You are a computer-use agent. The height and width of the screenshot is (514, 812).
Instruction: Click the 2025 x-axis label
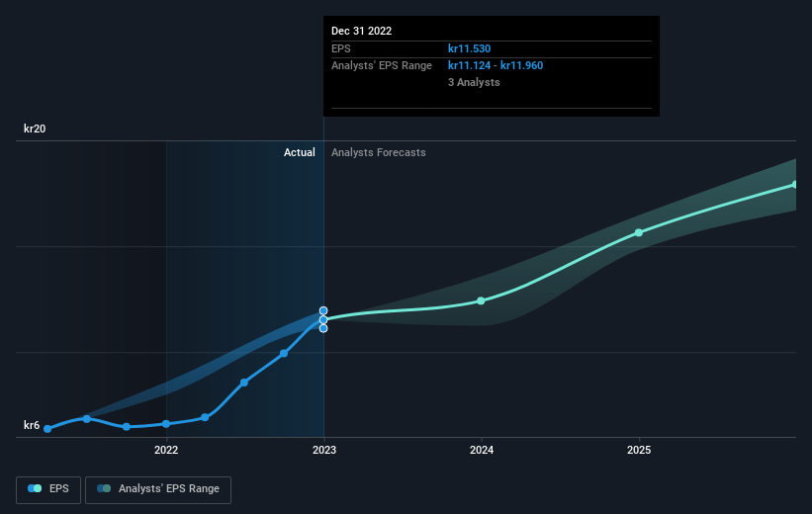tap(639, 451)
